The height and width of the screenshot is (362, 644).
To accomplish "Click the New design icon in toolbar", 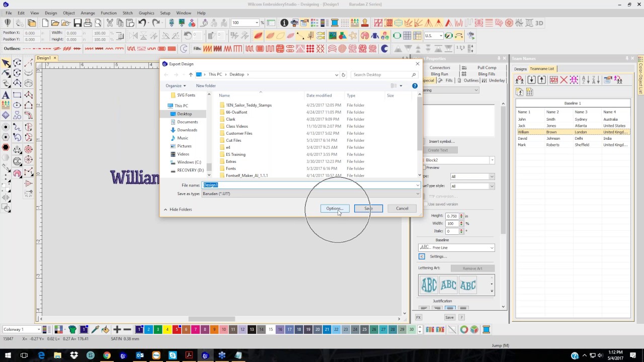I will (x=45, y=23).
